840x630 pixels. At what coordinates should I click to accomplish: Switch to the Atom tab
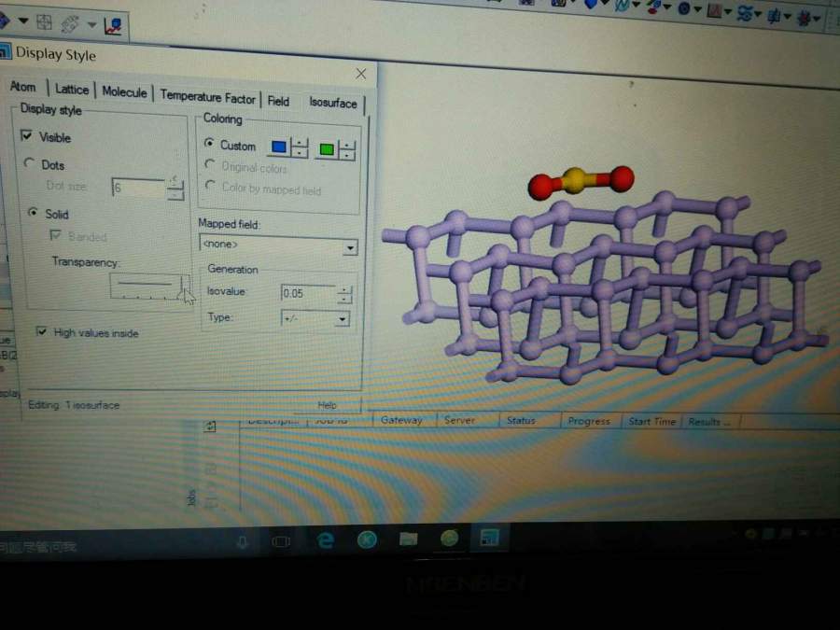[23, 87]
